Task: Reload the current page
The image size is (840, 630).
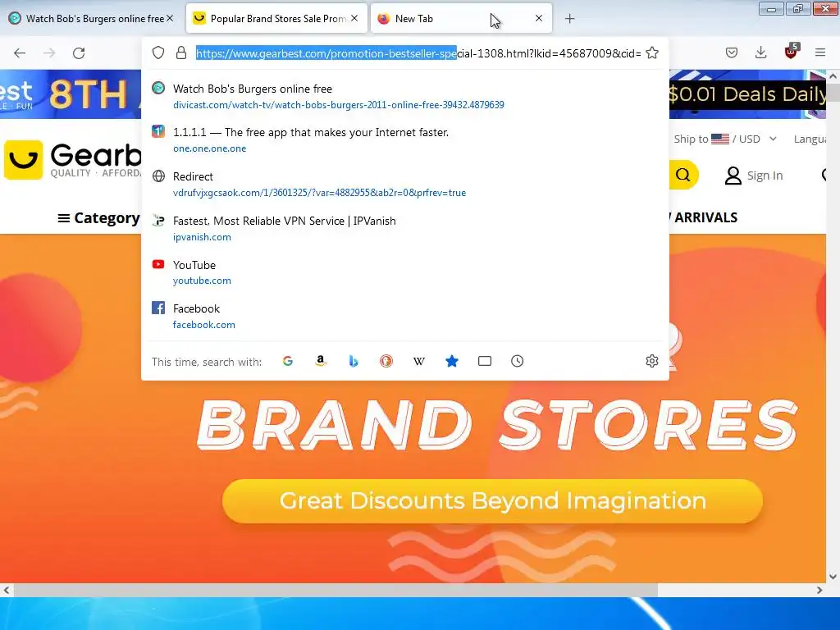Action: 79,53
